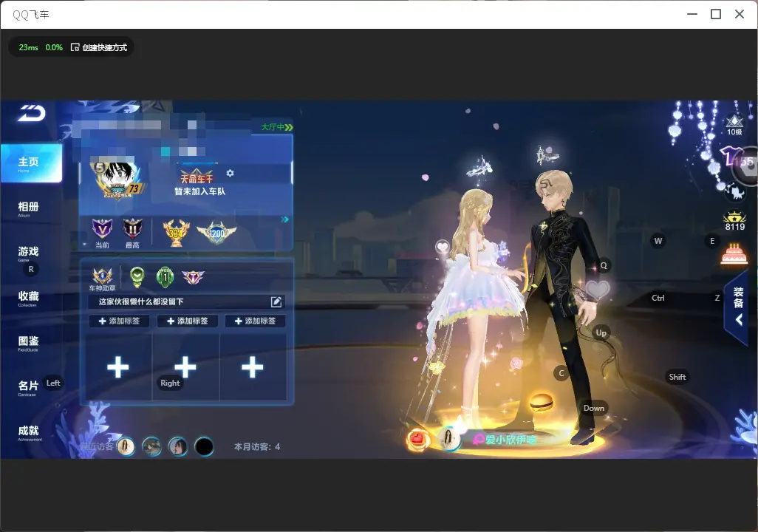Click the golden 334 trophy badge
This screenshot has width=758, height=532.
click(x=176, y=233)
